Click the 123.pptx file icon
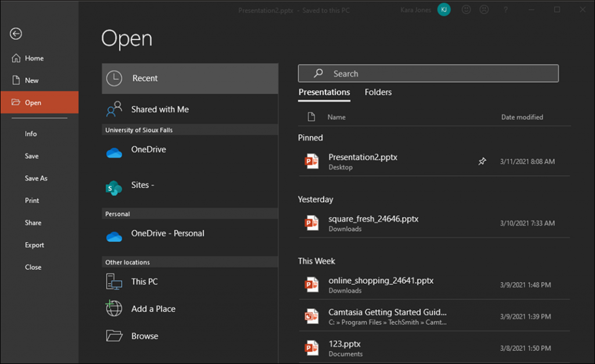Screen dimensions: 595x364 (311, 348)
